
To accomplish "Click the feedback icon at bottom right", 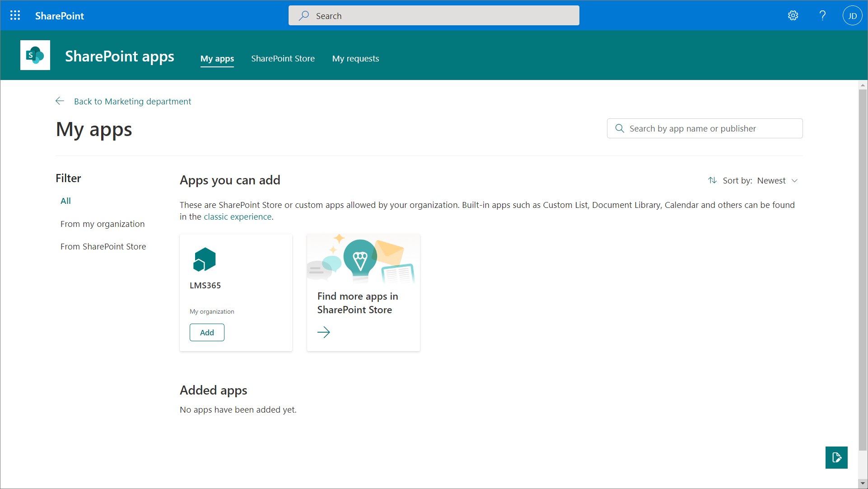I will coord(836,457).
